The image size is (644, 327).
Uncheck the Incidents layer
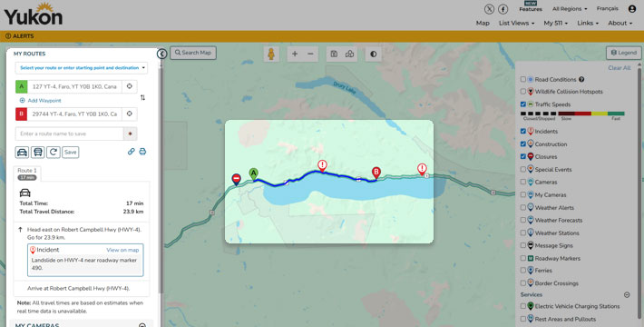pos(522,131)
